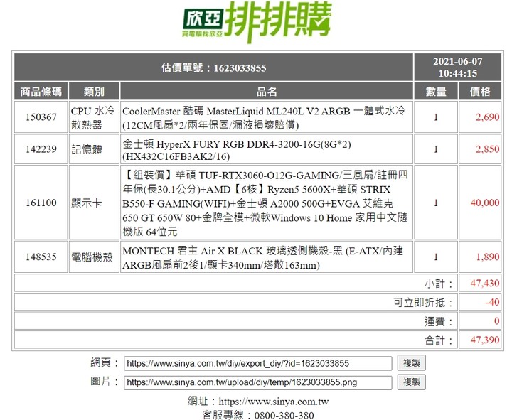Click the shipping fee value 0
The height and width of the screenshot is (420, 512).
[x=496, y=321]
